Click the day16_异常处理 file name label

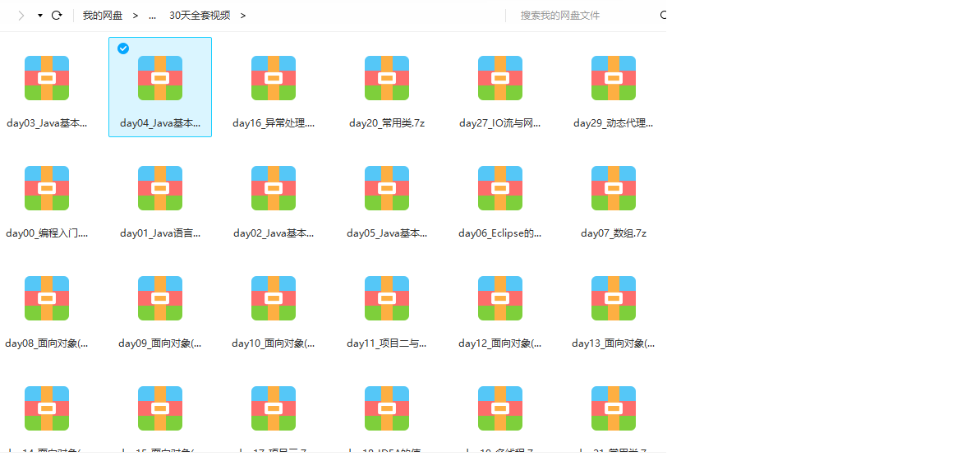274,123
